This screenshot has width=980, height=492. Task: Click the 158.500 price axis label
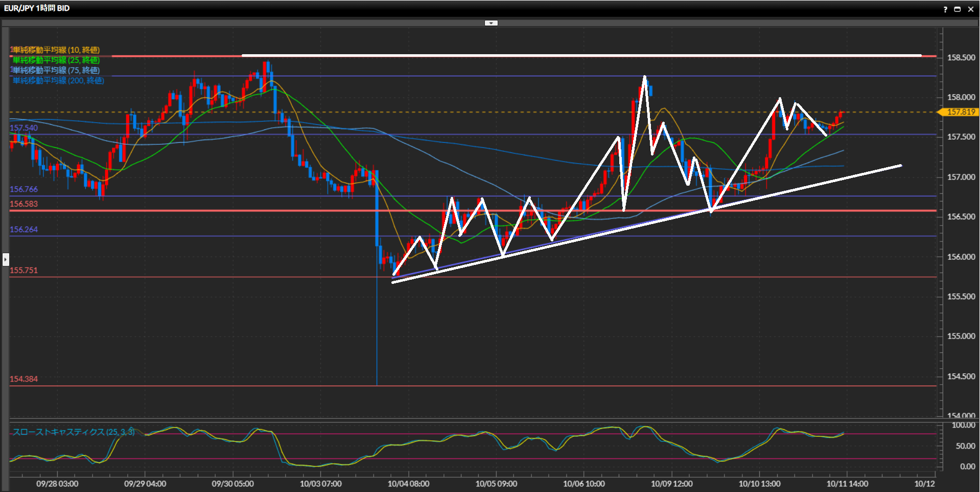pyautogui.click(x=961, y=58)
